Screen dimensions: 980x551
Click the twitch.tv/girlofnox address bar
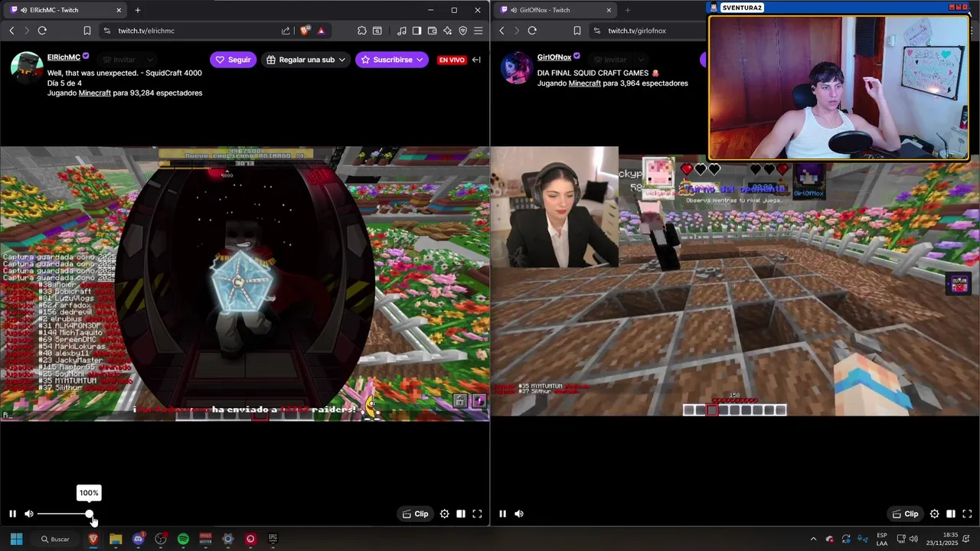coord(647,31)
